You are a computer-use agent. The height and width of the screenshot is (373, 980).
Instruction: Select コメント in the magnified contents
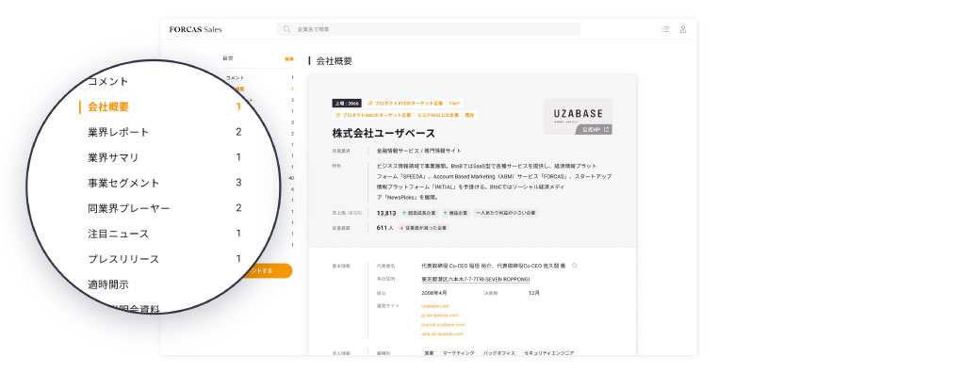pos(108,81)
